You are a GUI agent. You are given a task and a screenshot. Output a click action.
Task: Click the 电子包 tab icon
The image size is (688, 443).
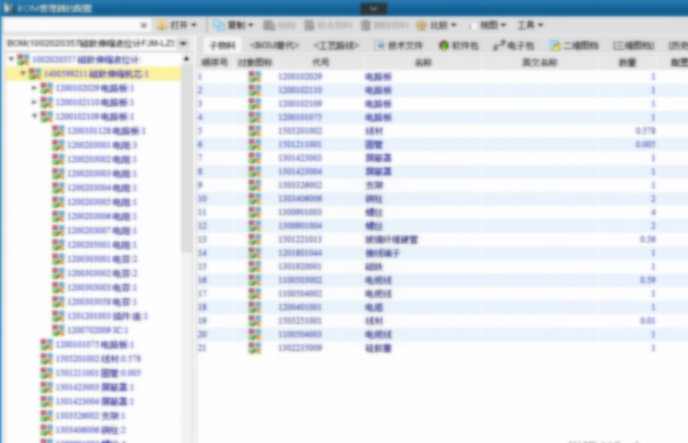pyautogui.click(x=499, y=45)
